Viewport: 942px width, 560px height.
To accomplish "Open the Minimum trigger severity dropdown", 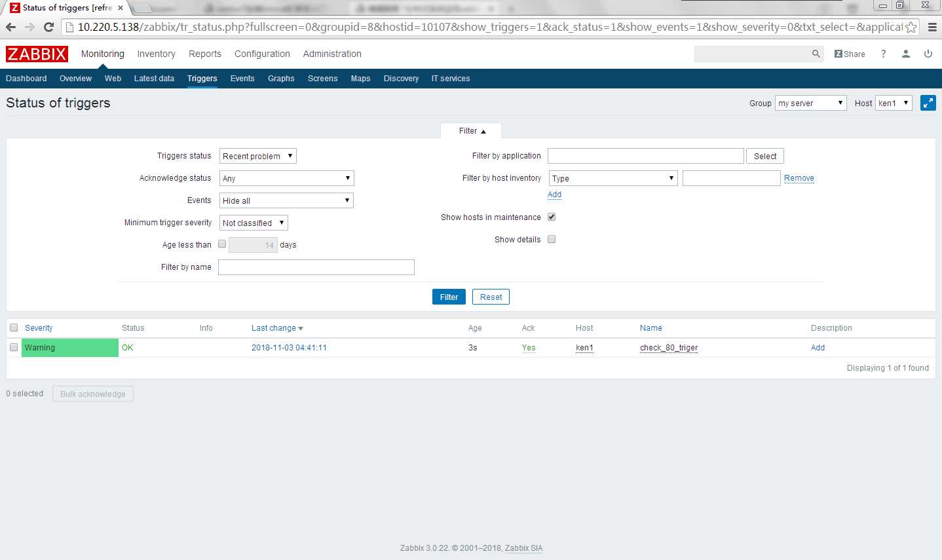I will click(254, 223).
